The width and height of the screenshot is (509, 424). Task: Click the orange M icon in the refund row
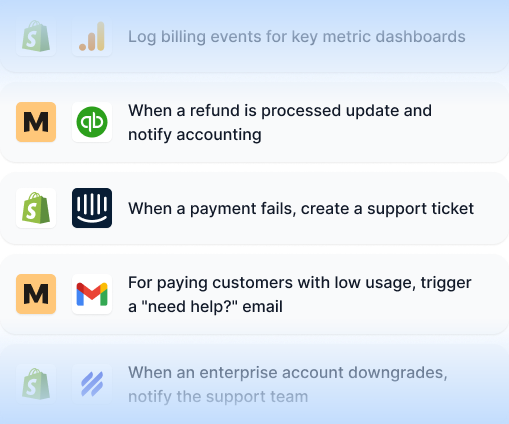click(36, 122)
